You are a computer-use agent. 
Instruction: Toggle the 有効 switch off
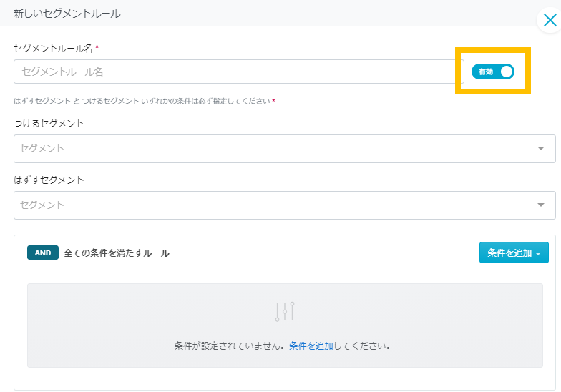click(492, 72)
